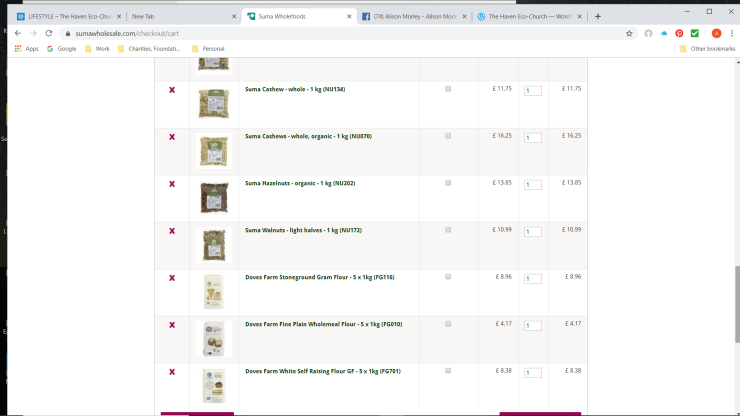The height and width of the screenshot is (416, 740).
Task: Reload the current page
Action: 48,33
